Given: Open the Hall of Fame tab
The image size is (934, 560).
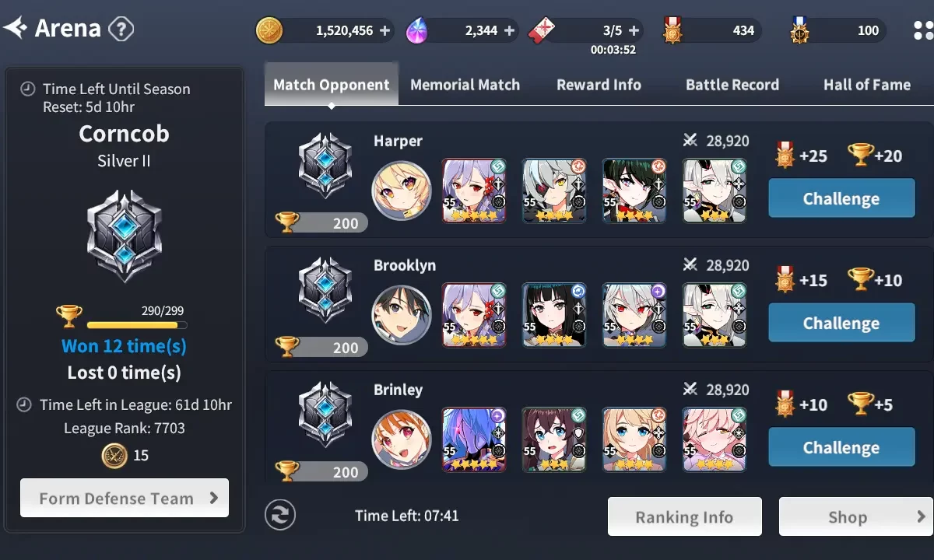Looking at the screenshot, I should pyautogui.click(x=867, y=85).
